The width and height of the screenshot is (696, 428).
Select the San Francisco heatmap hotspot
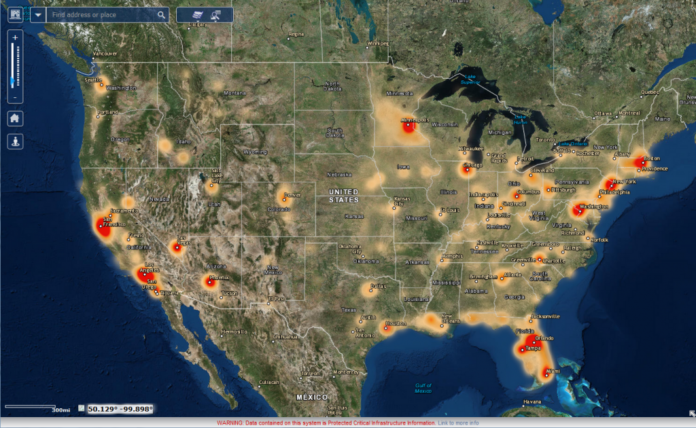click(105, 225)
